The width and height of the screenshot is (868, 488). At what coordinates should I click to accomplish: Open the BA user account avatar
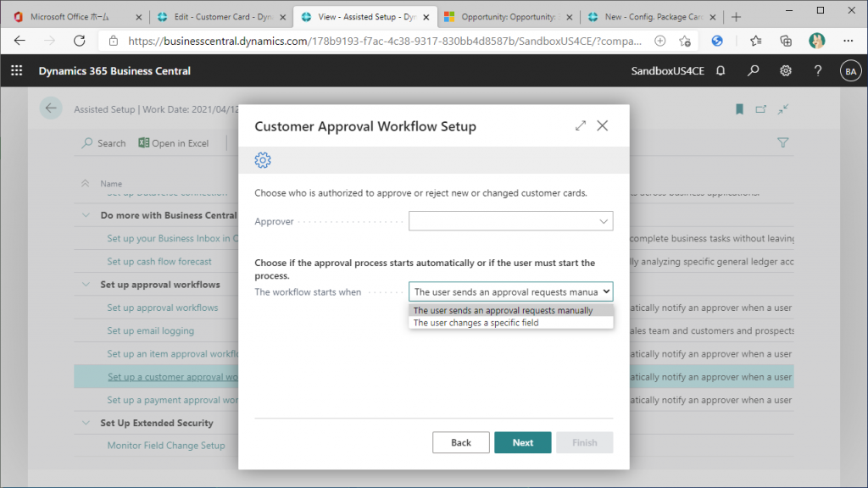[850, 71]
